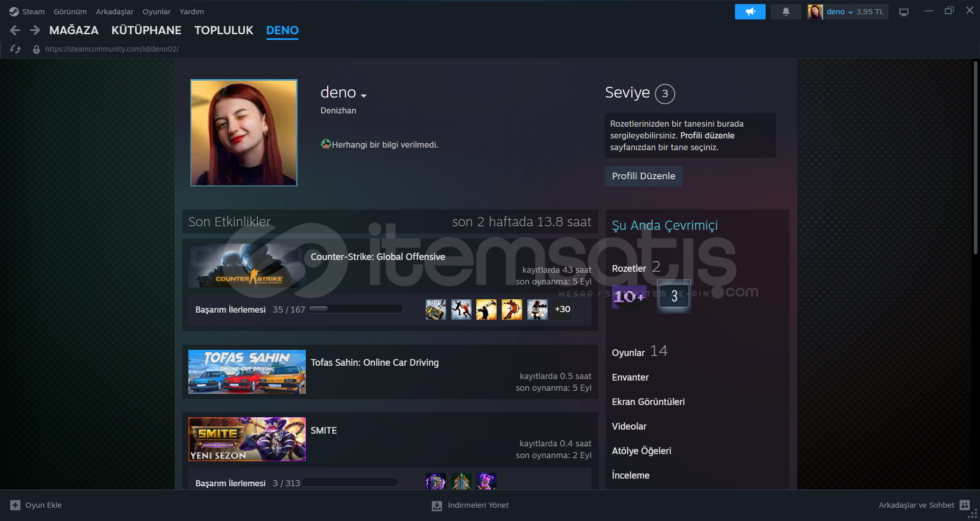Switch to the KÜTÜPHANE tab

[x=146, y=31]
